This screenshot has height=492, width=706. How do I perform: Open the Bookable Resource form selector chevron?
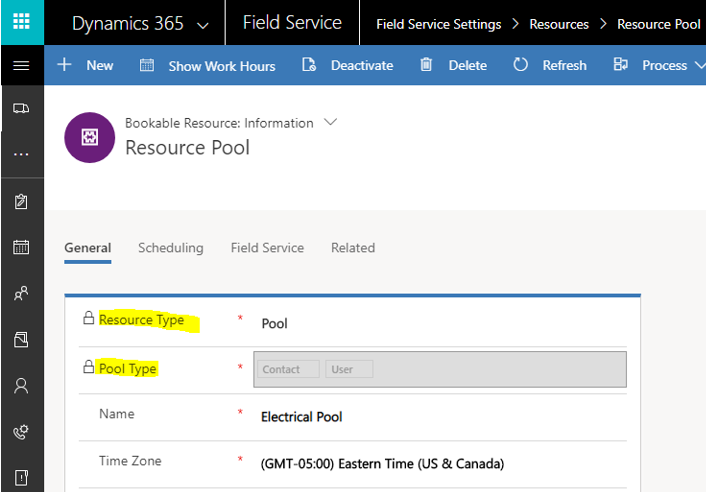(331, 122)
